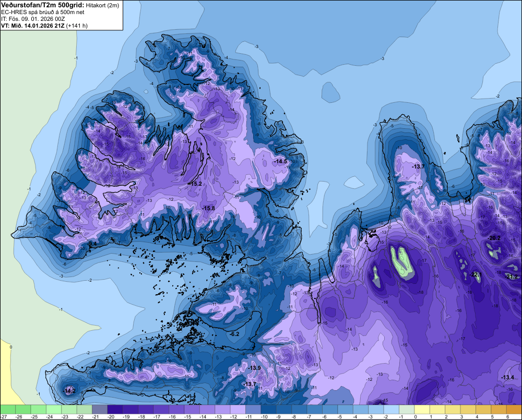
Task: Select the 'EC-HRES spá brúuð á 500m net' line
Action: (x=43, y=12)
